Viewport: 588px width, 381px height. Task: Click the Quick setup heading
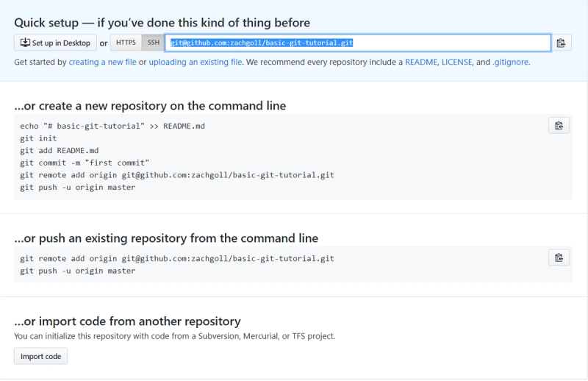pos(162,23)
